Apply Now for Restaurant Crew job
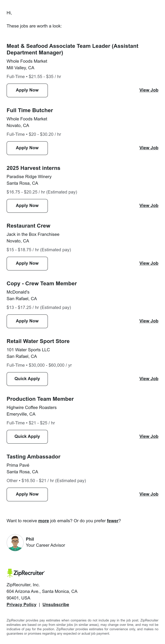165x644 pixels. [x=27, y=263]
